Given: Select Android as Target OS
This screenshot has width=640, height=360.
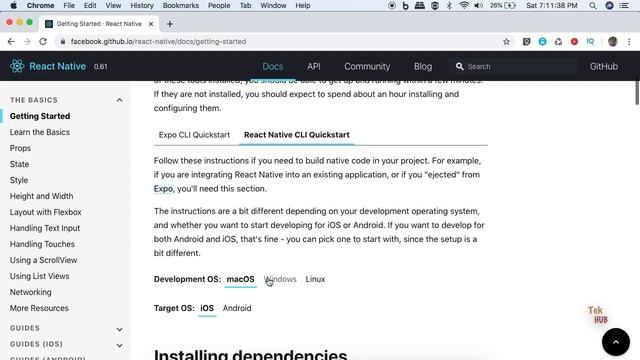Looking at the screenshot, I should coord(237,308).
